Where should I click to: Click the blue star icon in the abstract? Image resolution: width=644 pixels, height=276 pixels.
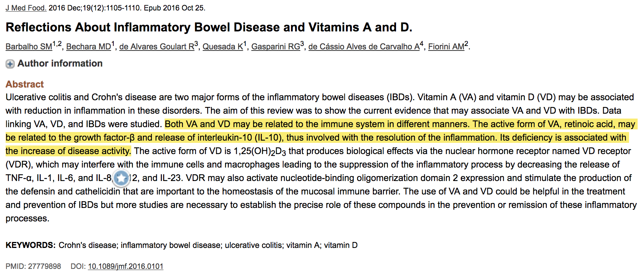121,178
